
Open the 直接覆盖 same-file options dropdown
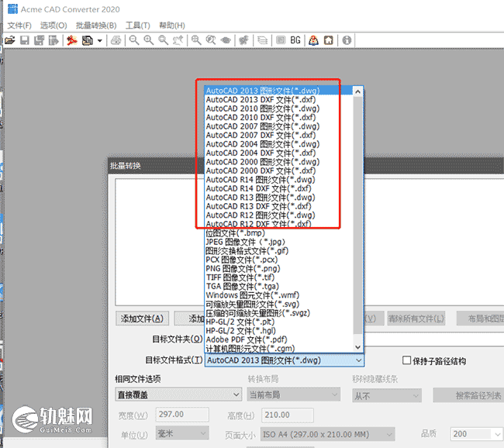point(178,395)
